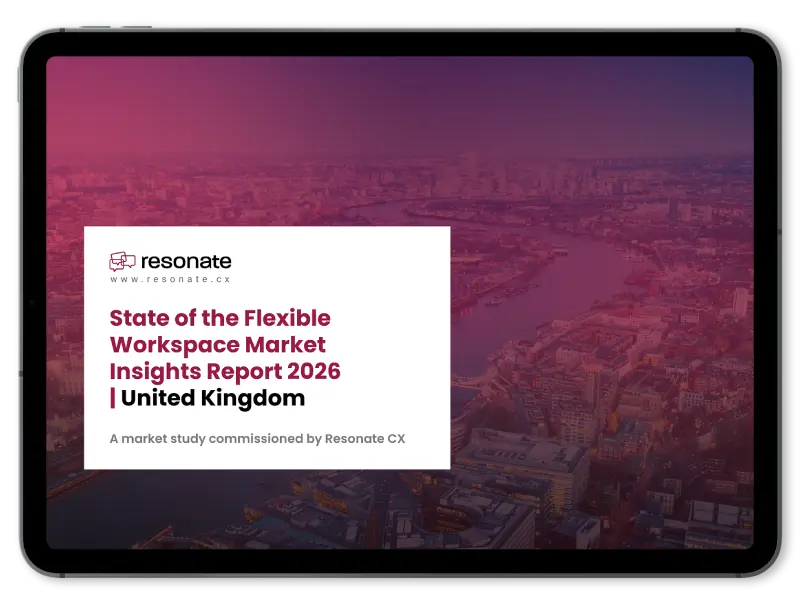Click the 'resonate' wordmark text
The height and width of the screenshot is (601, 801).
pyautogui.click(x=186, y=261)
